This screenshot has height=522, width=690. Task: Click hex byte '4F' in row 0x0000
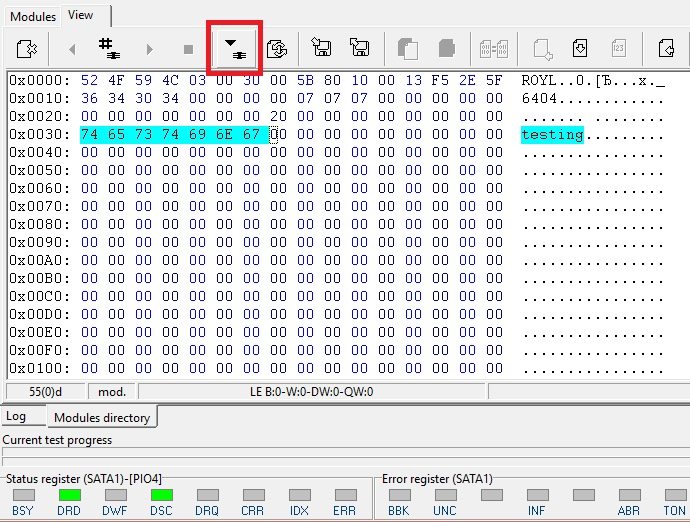point(116,81)
